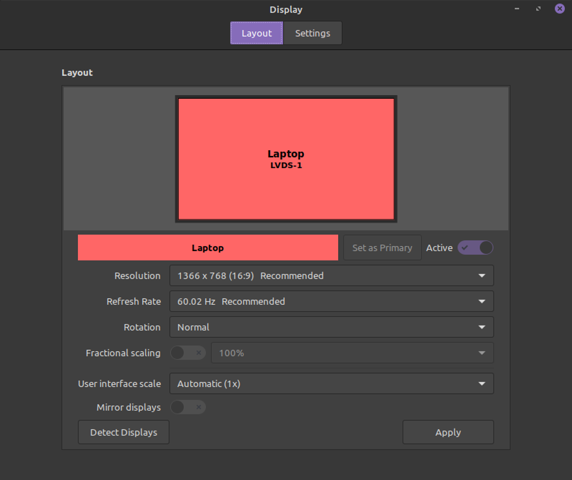
Task: Click the fractional scaling 100% dropdown arrow
Action: [482, 353]
